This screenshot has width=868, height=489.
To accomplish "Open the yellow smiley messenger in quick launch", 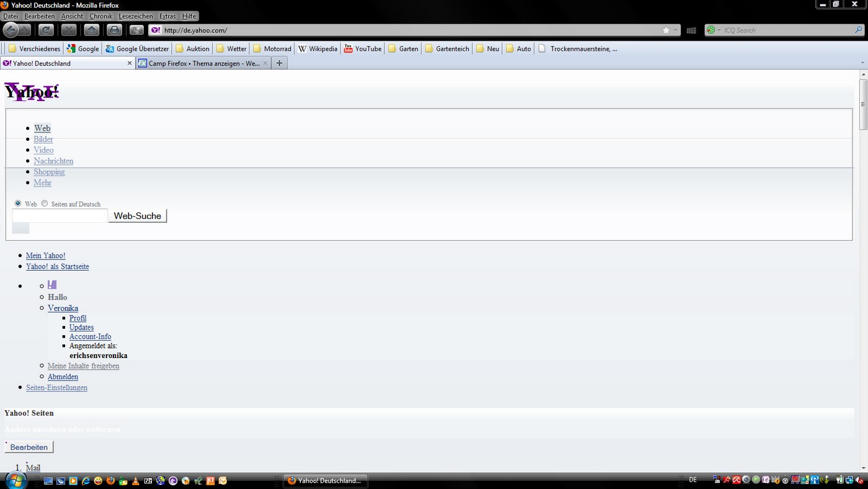I will pos(98,480).
